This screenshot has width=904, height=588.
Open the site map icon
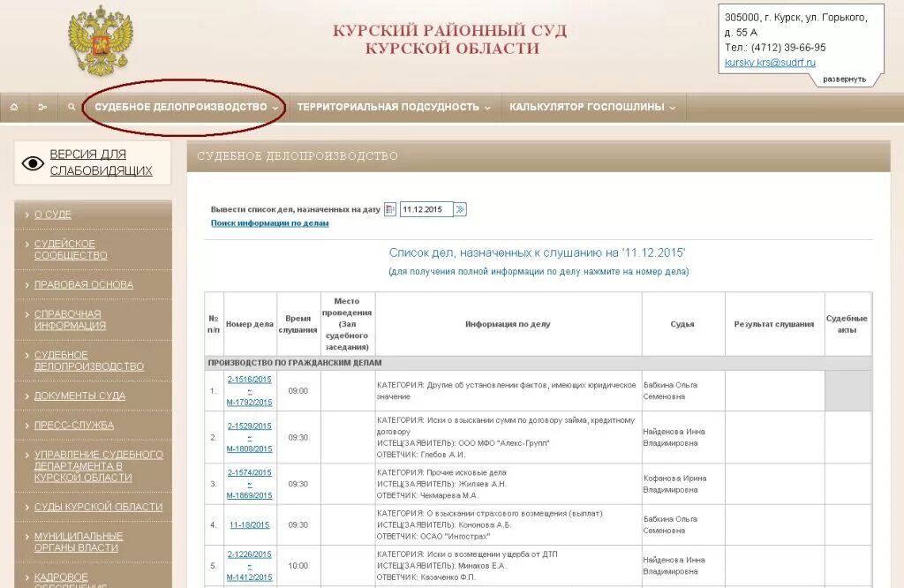(x=42, y=107)
